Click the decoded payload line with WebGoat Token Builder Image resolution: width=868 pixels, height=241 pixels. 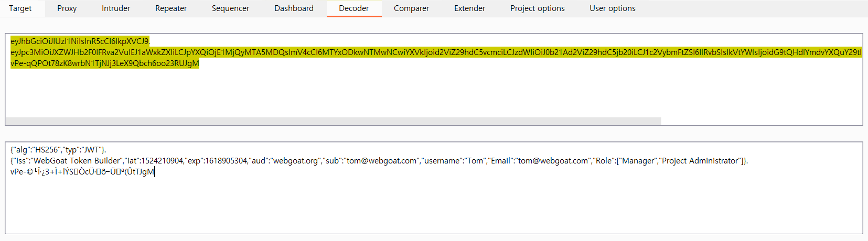coord(379,161)
